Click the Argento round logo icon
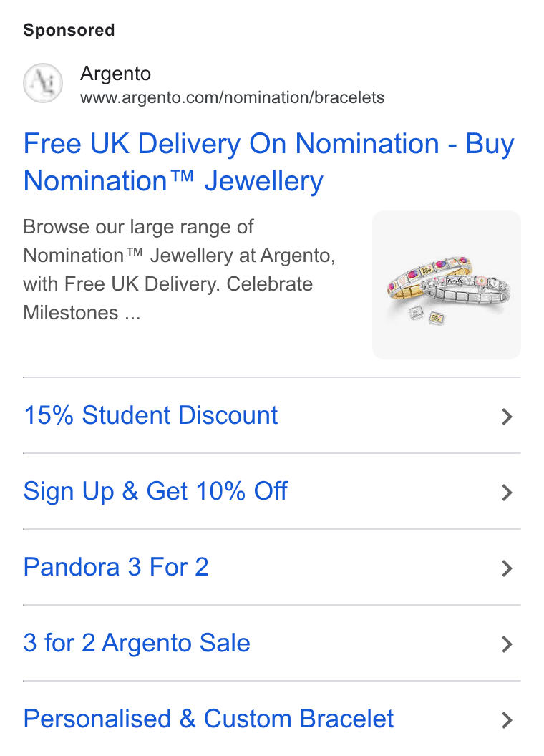544x756 pixels. point(43,83)
